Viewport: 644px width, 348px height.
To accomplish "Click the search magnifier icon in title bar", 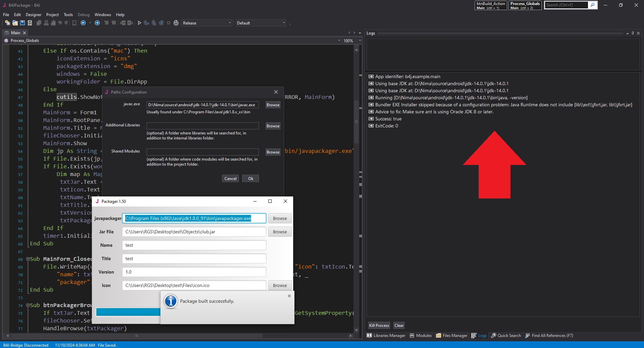I will tap(593, 5).
